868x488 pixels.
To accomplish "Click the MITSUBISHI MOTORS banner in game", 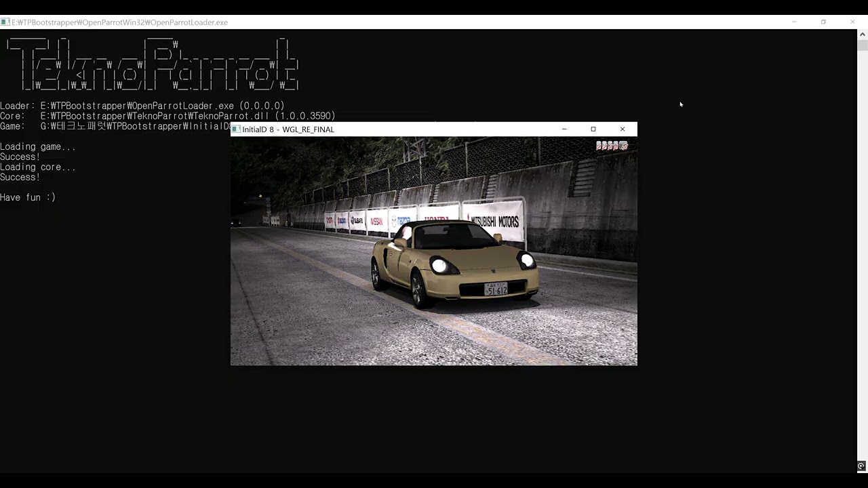I will pyautogui.click(x=493, y=222).
